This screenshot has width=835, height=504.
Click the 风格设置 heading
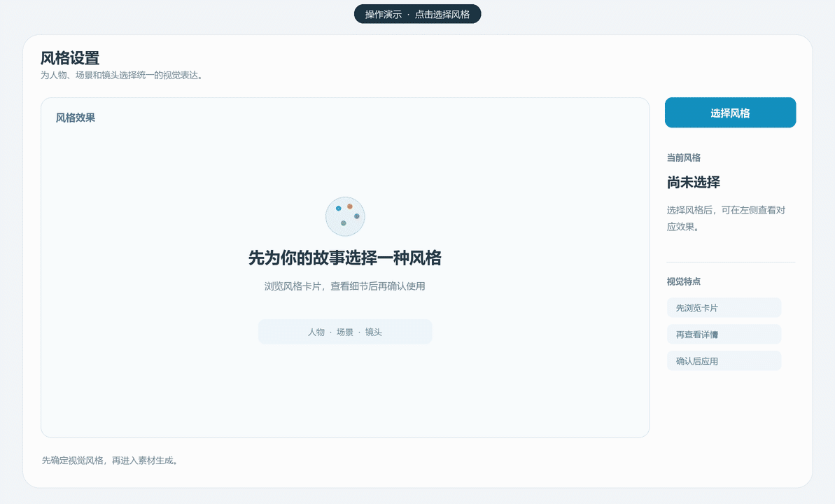(70, 57)
